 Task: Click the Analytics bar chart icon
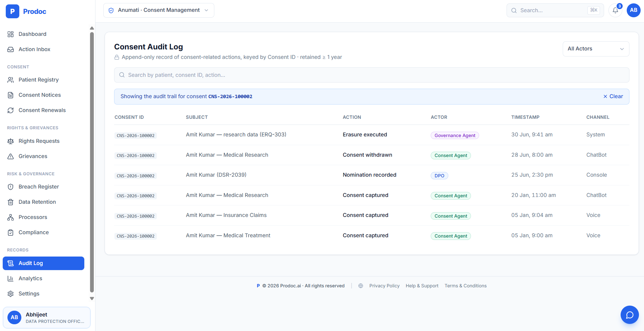pyautogui.click(x=10, y=279)
